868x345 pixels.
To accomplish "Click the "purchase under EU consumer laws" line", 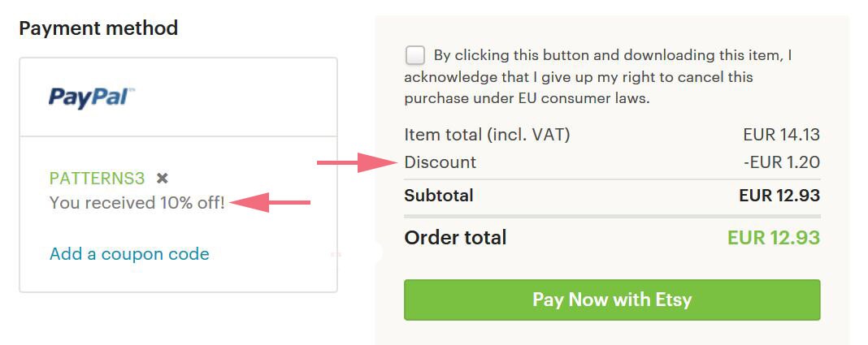I will 527,99.
